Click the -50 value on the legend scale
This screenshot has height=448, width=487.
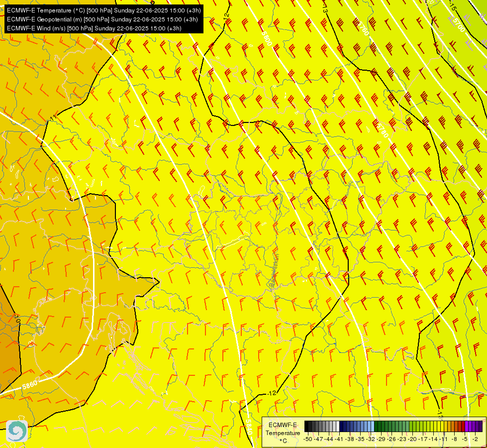[x=307, y=439]
